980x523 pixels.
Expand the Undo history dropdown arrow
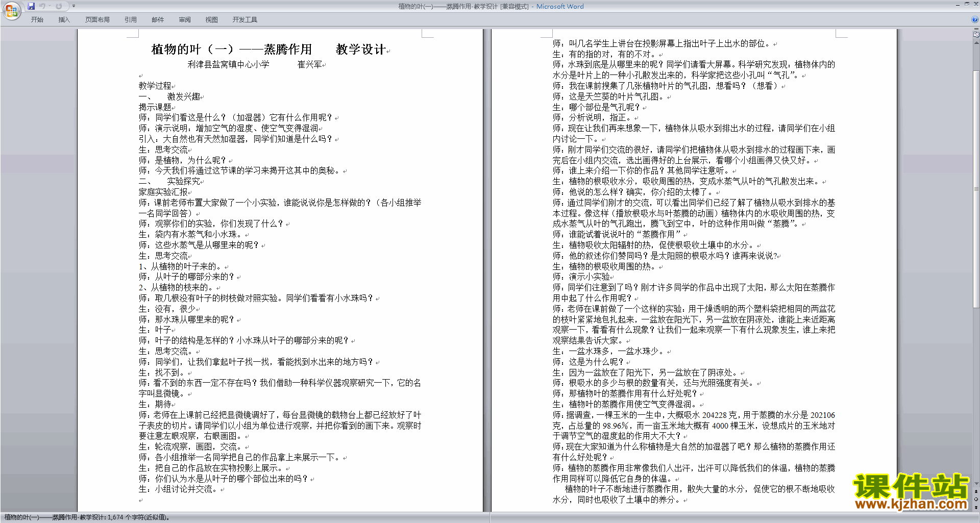(50, 6)
